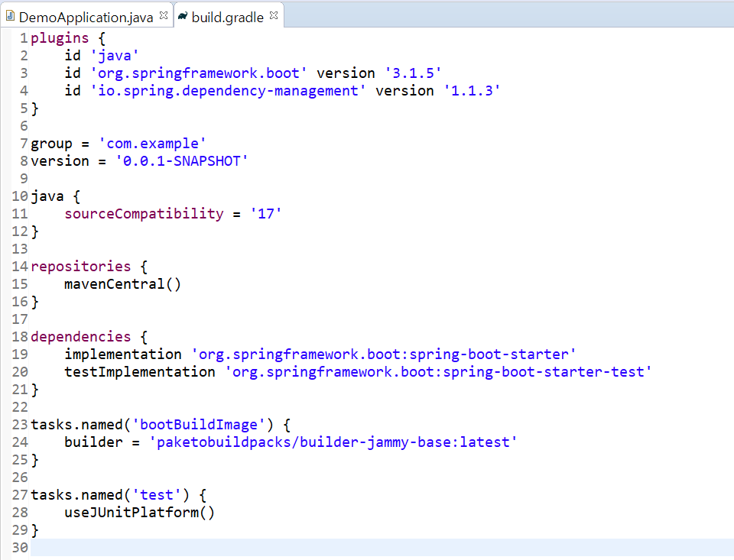Viewport: 734px width, 560px height.
Task: Switch to the DemoApplication.java tab
Action: (86, 17)
